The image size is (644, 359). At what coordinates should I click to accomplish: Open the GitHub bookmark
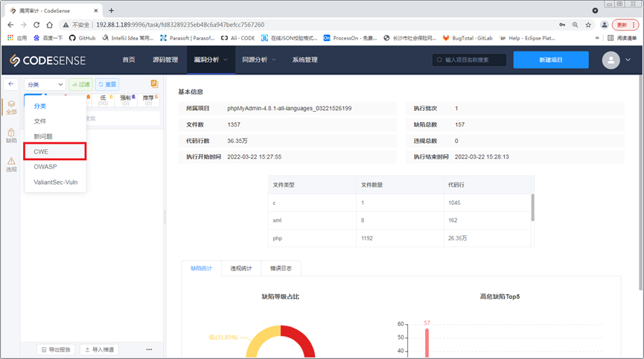(x=82, y=38)
